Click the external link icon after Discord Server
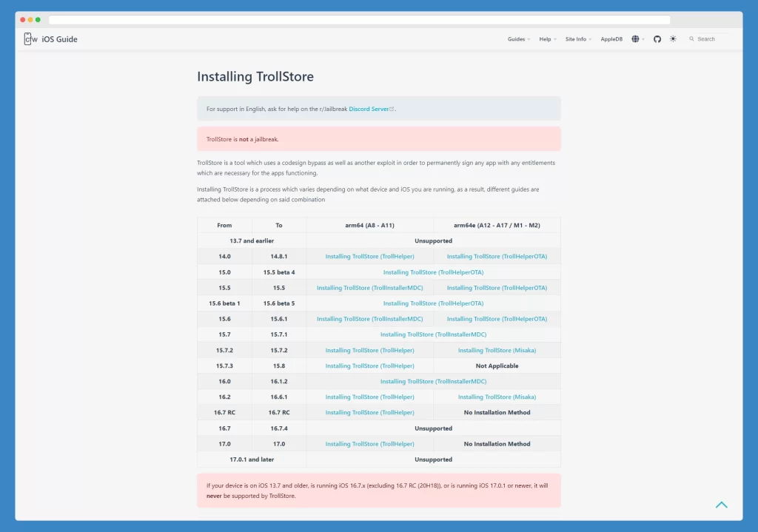 pyautogui.click(x=392, y=110)
